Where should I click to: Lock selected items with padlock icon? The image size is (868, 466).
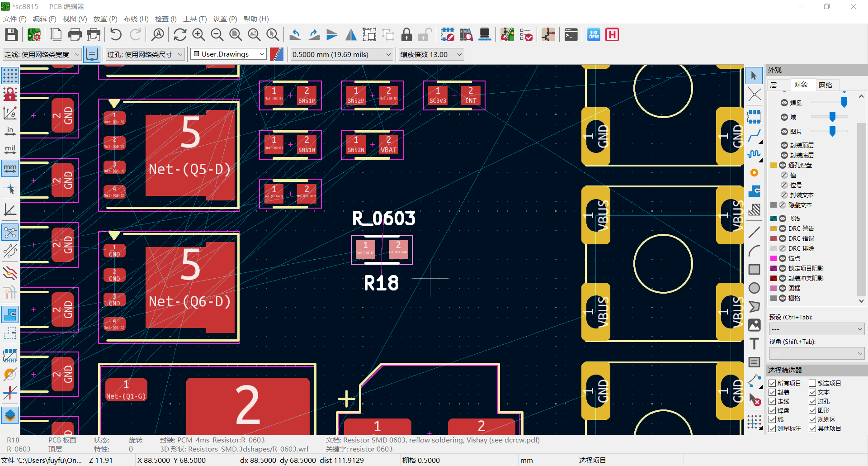[406, 35]
